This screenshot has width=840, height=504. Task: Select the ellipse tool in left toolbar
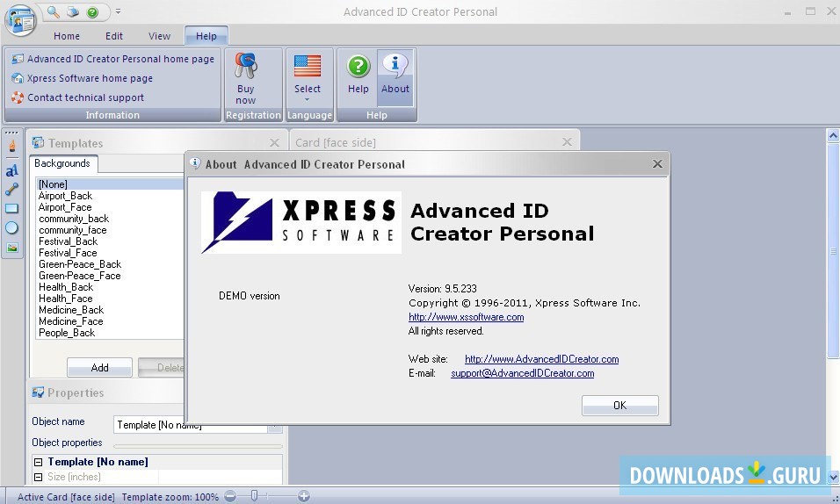(x=11, y=227)
